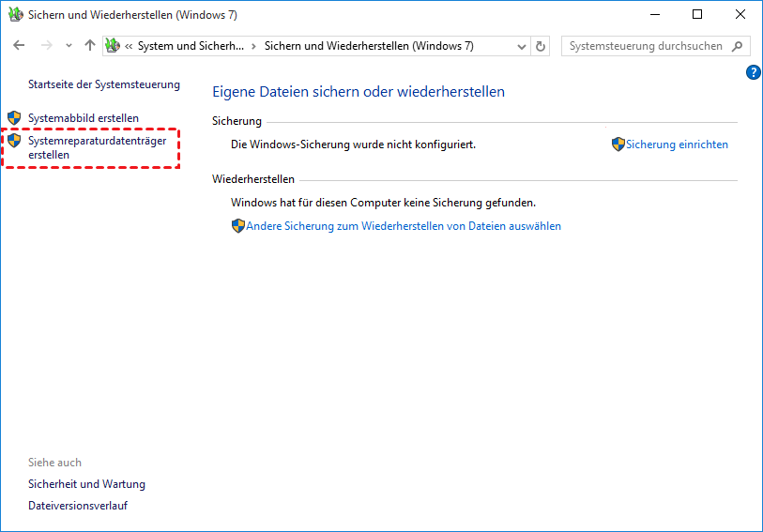Screen dimensions: 763x532
Task: Click shield icon beside Sicherung einrichten
Action: [618, 144]
